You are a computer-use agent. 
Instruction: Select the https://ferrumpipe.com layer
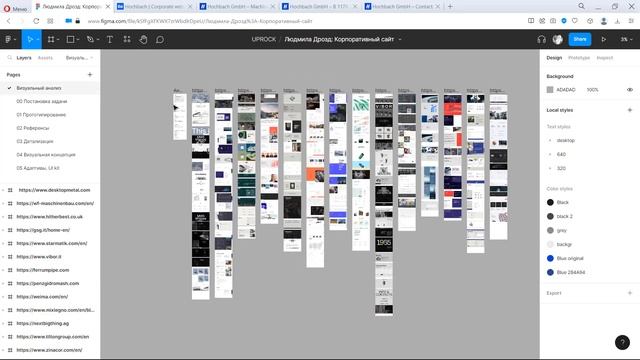point(42,270)
